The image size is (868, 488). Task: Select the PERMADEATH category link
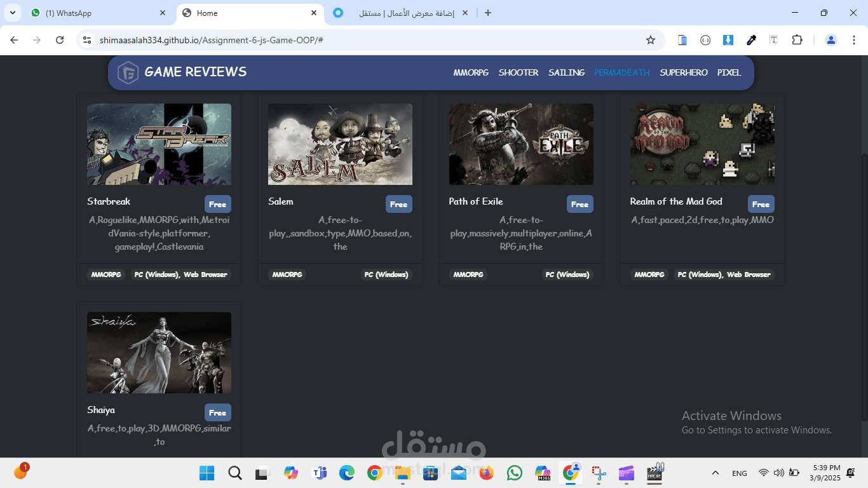pyautogui.click(x=622, y=72)
